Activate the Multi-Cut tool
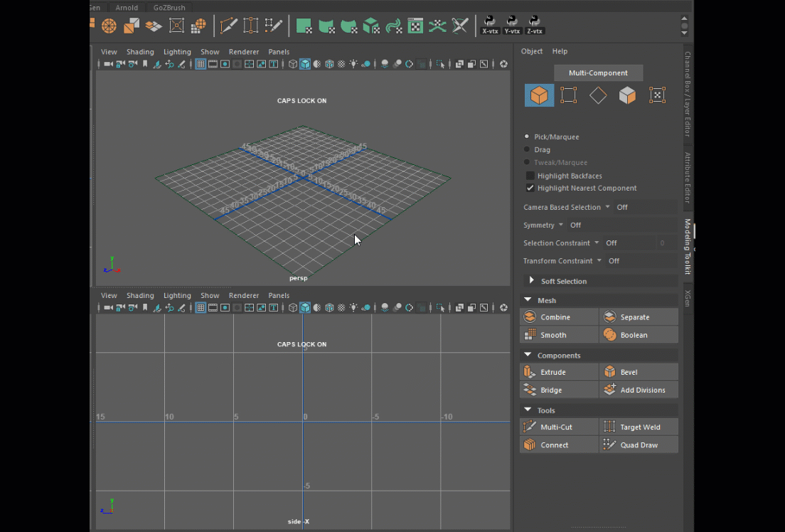The height and width of the screenshot is (532, 785). (556, 427)
